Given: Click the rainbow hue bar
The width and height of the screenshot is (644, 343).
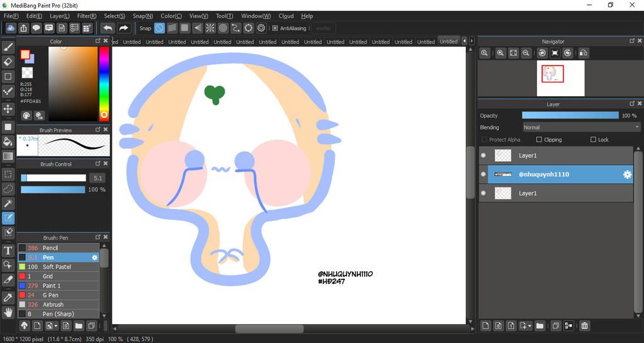Looking at the screenshot, I should click(104, 84).
